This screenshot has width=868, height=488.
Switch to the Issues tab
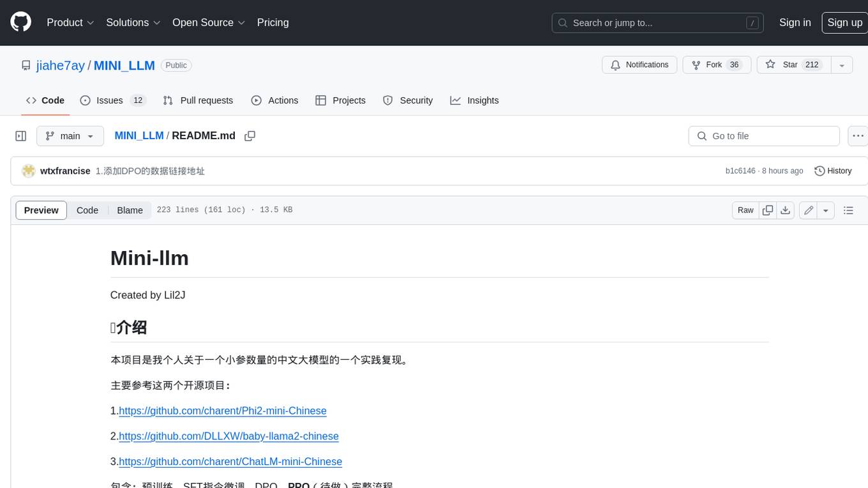[x=113, y=100]
